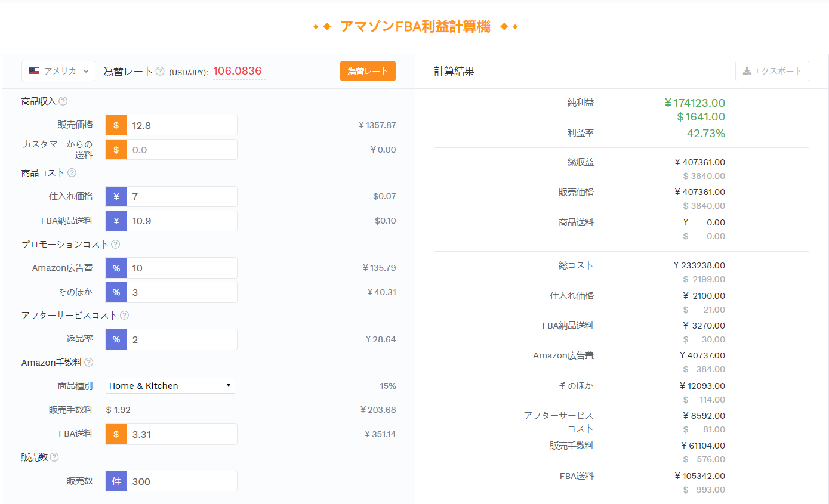The image size is (829, 504).
Task: Click help icon beside Amazon手数料
Action: pyautogui.click(x=88, y=362)
